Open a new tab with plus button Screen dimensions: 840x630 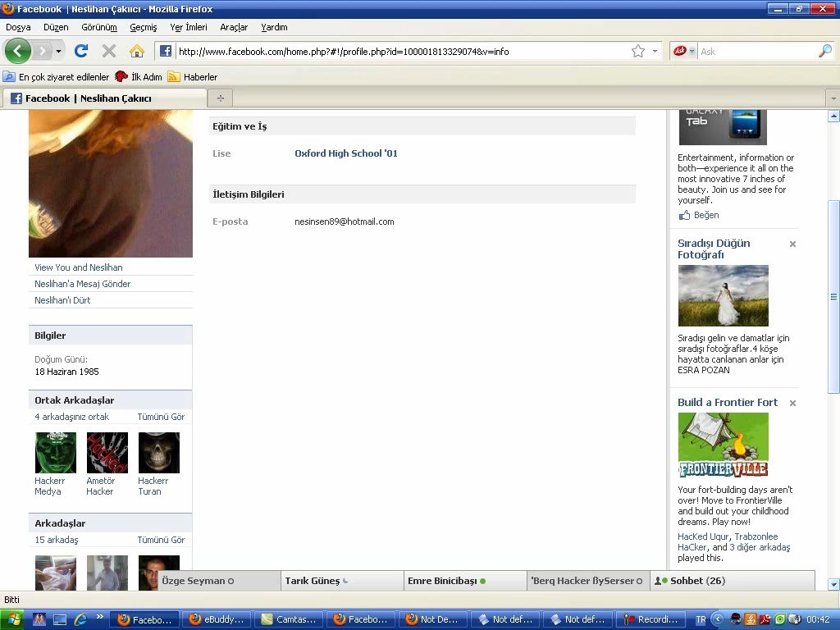220,98
